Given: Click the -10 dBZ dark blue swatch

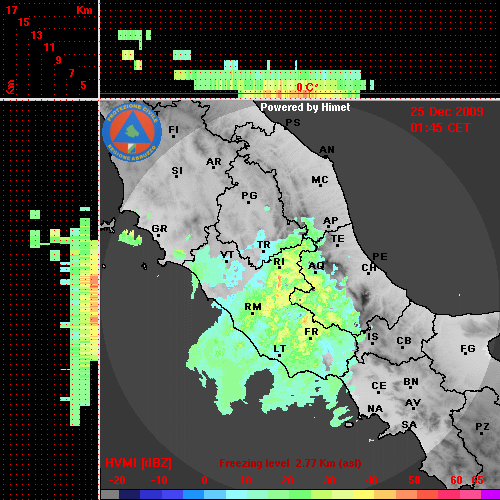Looking at the screenshot, I should click(161, 495).
